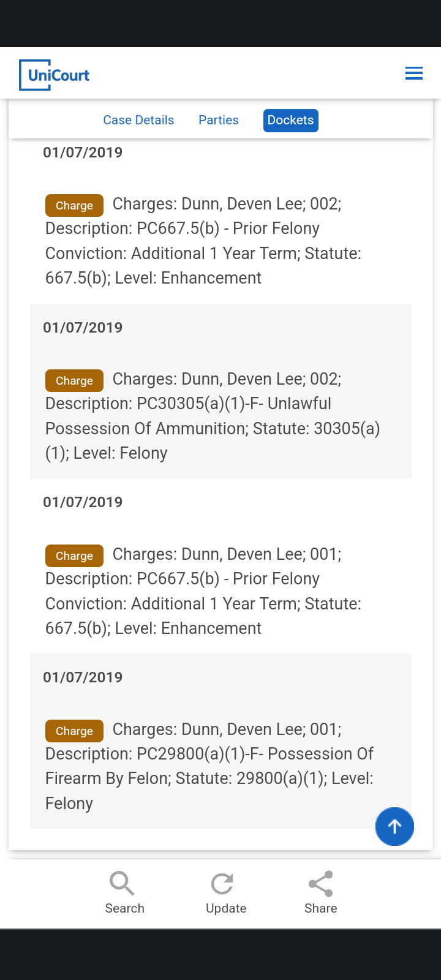
Task: Click Charge badge on 001 enhancement entry
Action: tap(74, 556)
